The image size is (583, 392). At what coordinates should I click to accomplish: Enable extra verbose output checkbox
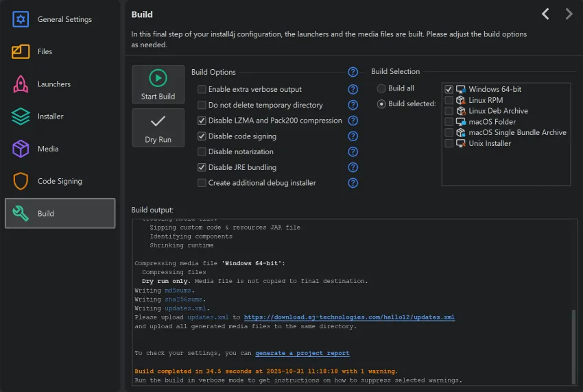(202, 89)
